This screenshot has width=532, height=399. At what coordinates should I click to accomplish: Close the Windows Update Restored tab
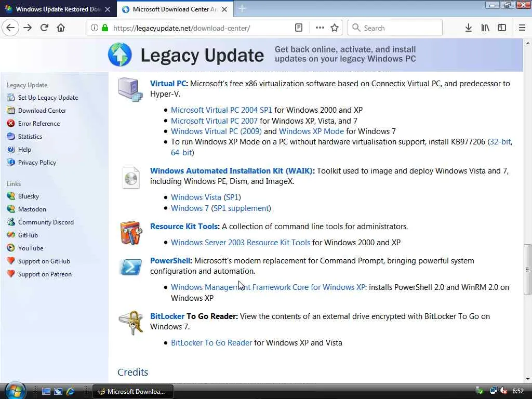pyautogui.click(x=108, y=9)
